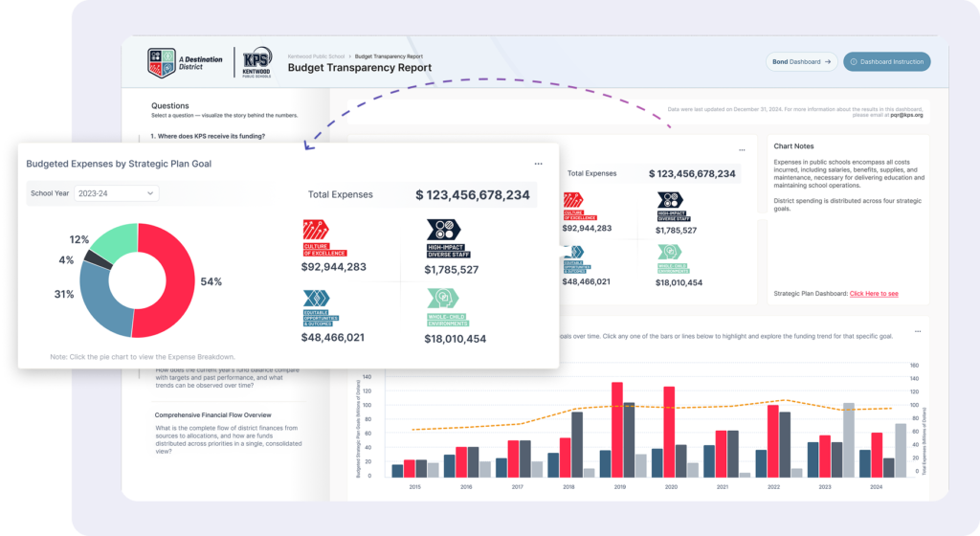Click High-Impact Diverse Staff icon in the background panel
This screenshot has height=536, width=980.
(x=671, y=201)
